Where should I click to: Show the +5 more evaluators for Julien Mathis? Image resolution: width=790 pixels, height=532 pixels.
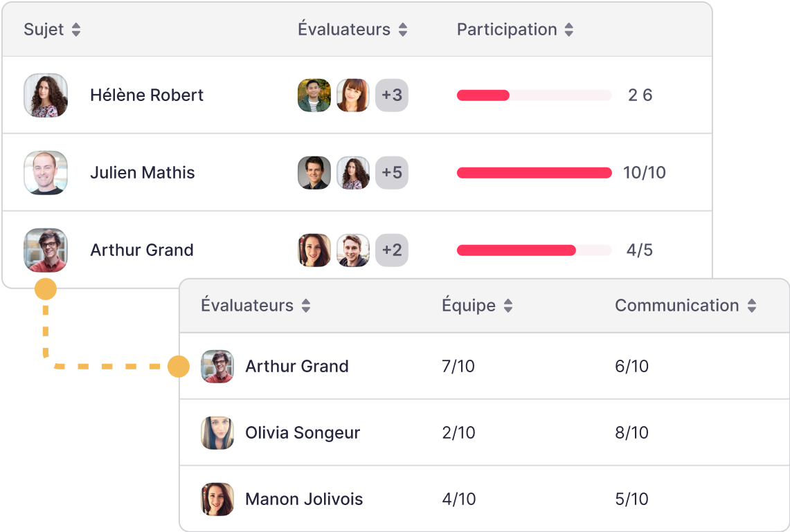point(392,173)
